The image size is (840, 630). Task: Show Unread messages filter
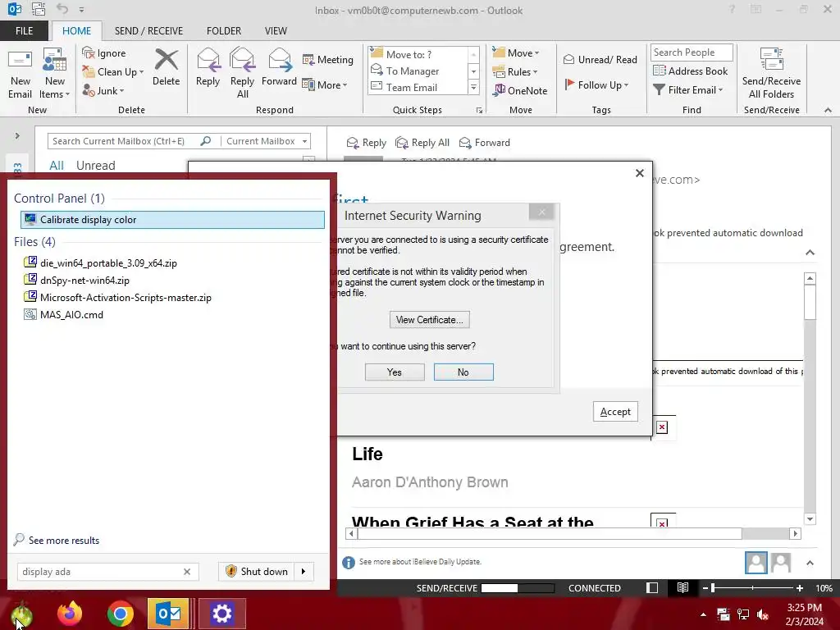[x=95, y=166]
